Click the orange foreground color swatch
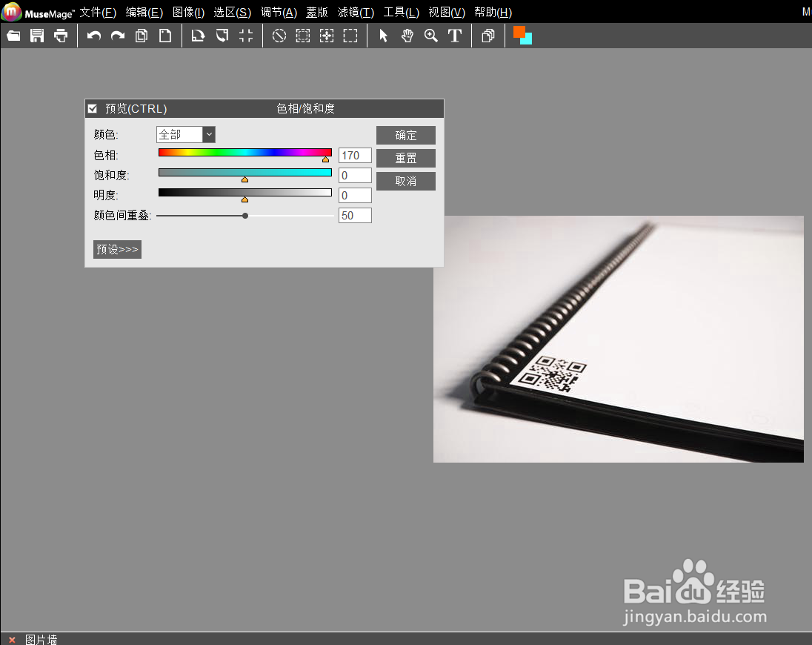 [x=519, y=31]
